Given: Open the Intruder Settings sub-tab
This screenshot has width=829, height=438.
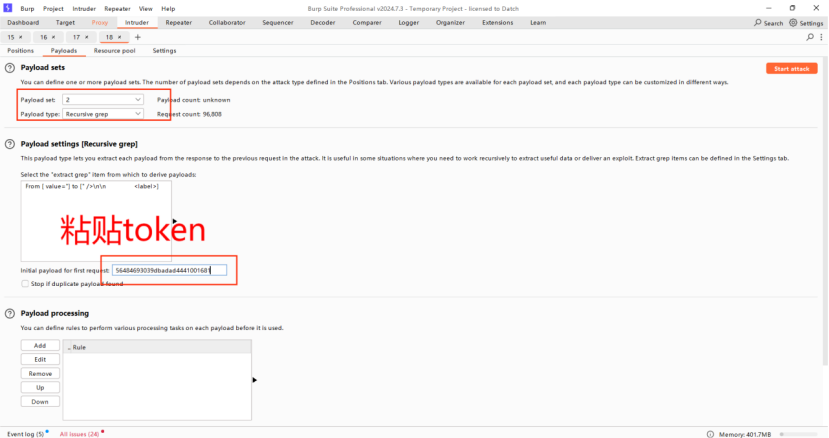Looking at the screenshot, I should 164,51.
